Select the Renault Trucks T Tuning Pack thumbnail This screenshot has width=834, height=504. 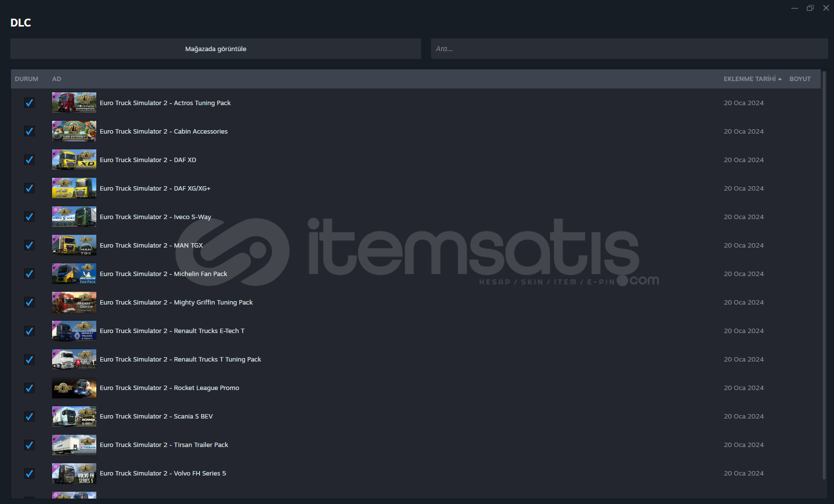(74, 359)
